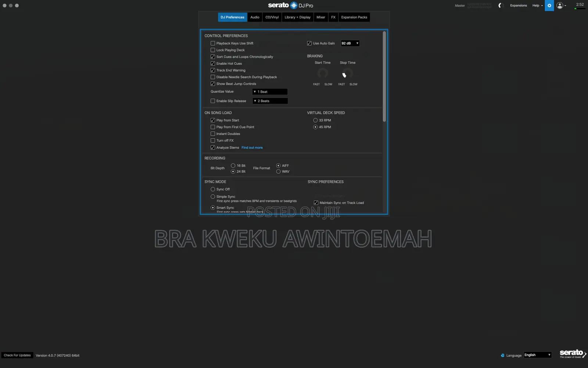Click the VIRTUAL DECK SPEED heading
The image size is (588, 368).
326,113
